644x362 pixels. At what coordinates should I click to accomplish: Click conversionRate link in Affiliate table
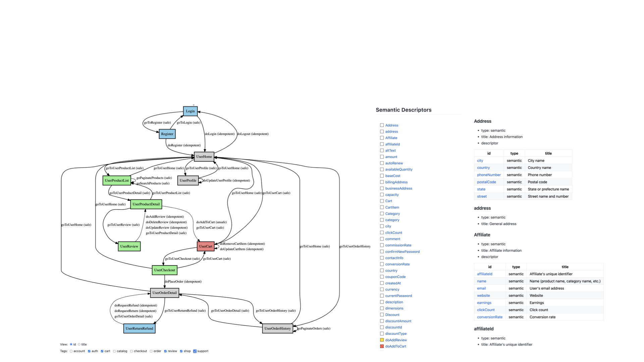pyautogui.click(x=490, y=317)
